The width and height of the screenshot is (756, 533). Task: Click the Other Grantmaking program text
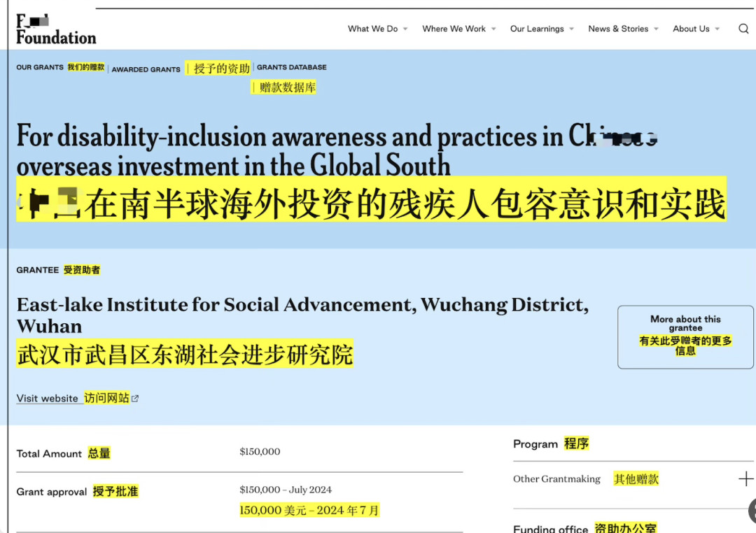coord(557,479)
